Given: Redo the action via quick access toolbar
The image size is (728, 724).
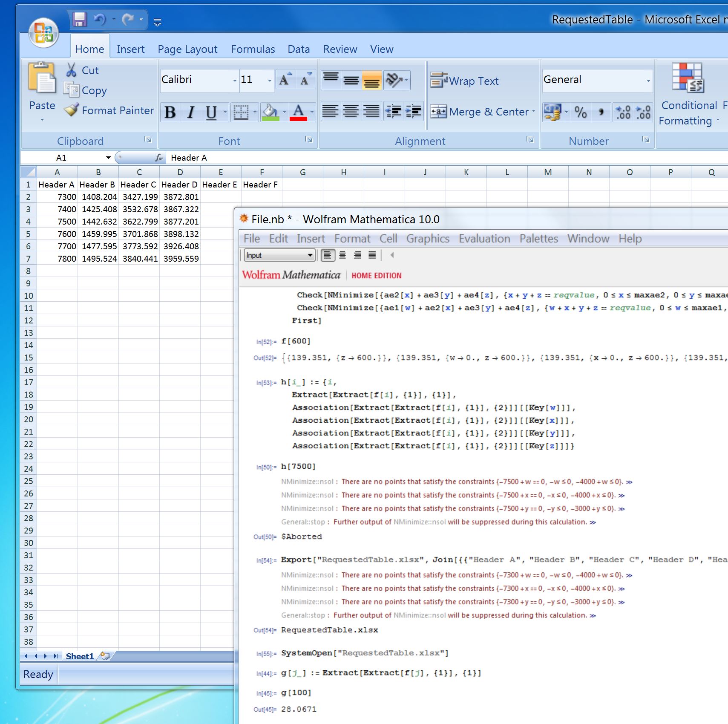Looking at the screenshot, I should 128,20.
